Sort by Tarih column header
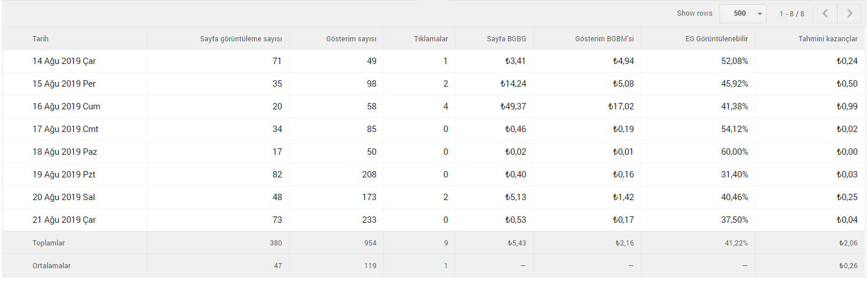The width and height of the screenshot is (868, 281). click(x=40, y=39)
